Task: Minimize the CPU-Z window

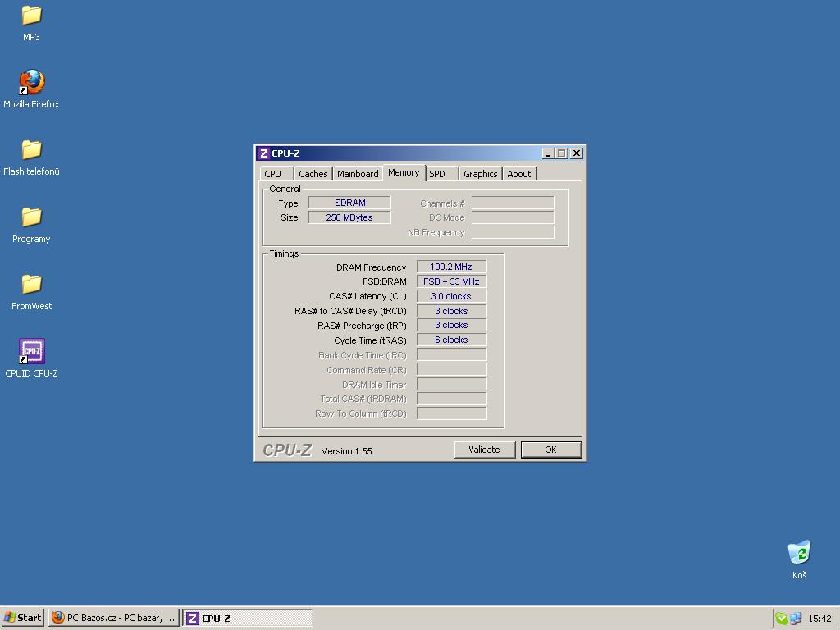Action: click(548, 153)
